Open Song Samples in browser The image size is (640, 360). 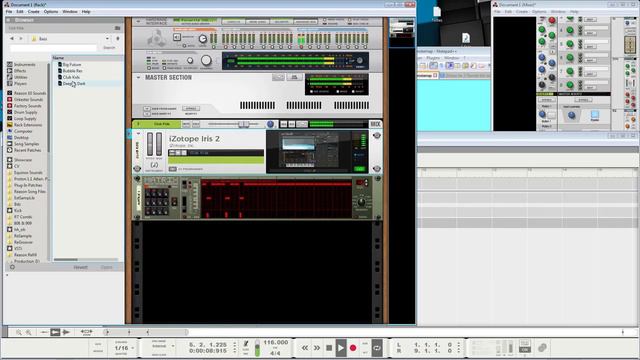(26, 144)
